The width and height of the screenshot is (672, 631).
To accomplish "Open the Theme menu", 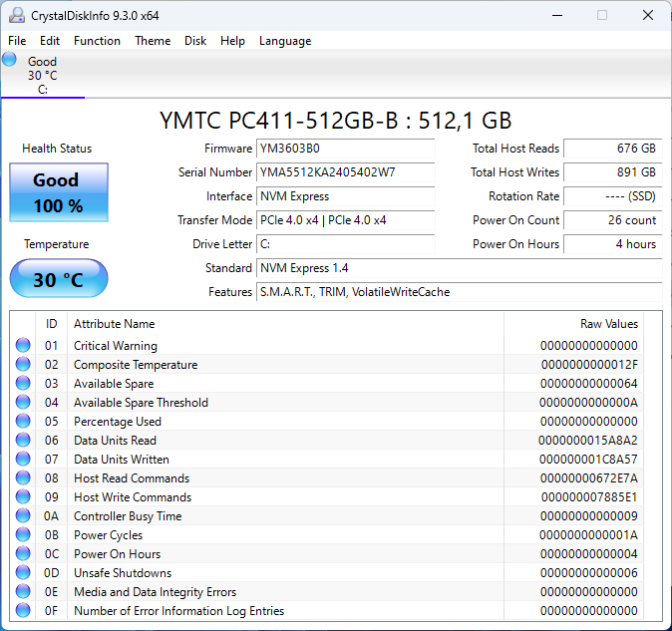I will click(x=153, y=41).
